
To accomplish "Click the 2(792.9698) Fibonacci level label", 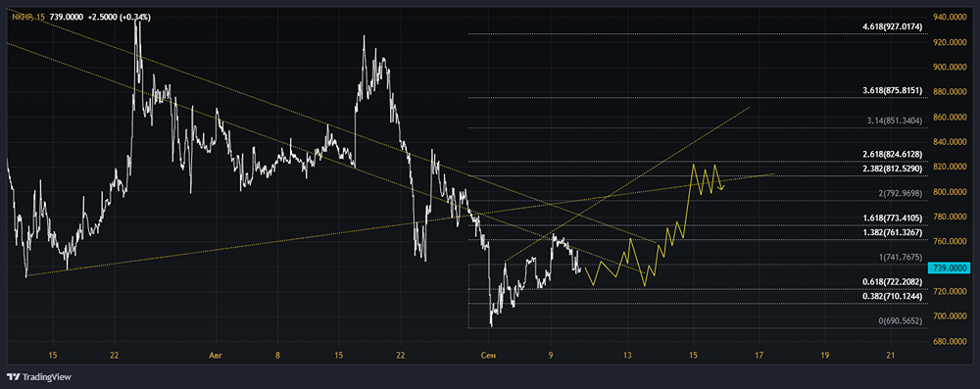I will point(900,193).
